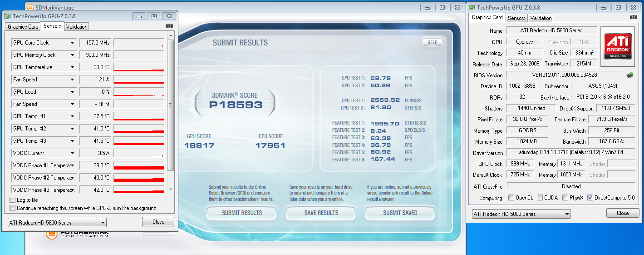Open Validation tab in left GPU-Z window

(x=77, y=27)
